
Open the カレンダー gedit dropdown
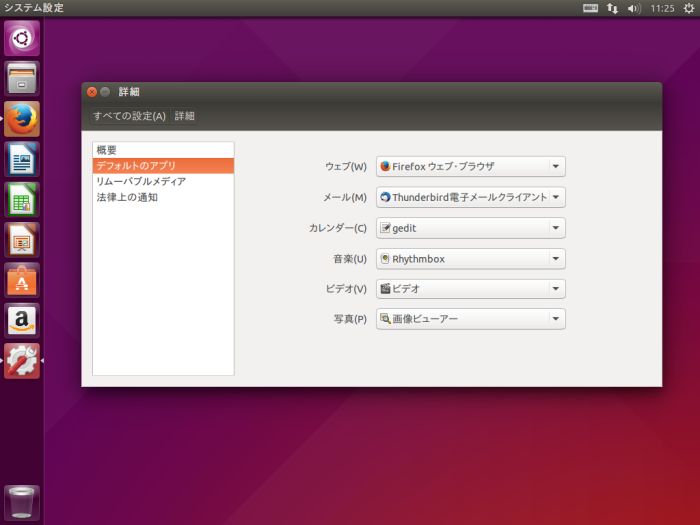point(471,228)
